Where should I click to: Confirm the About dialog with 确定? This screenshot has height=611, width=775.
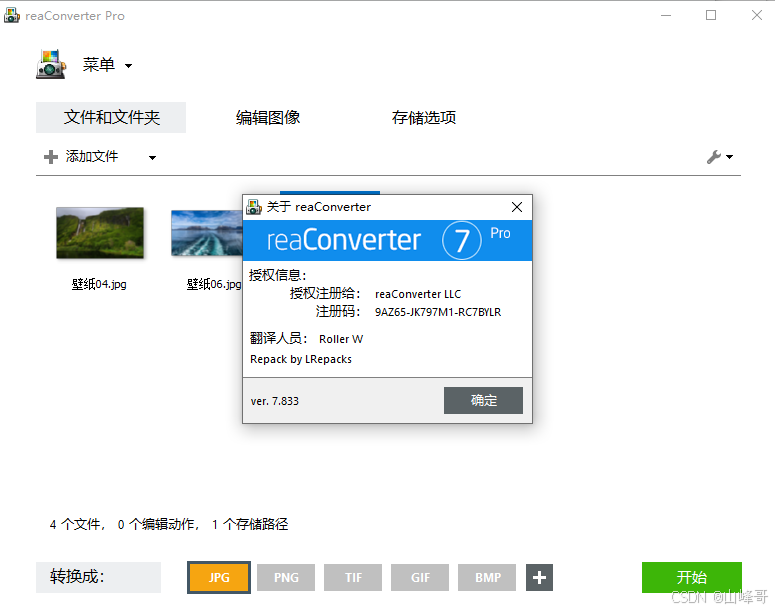[x=483, y=400]
